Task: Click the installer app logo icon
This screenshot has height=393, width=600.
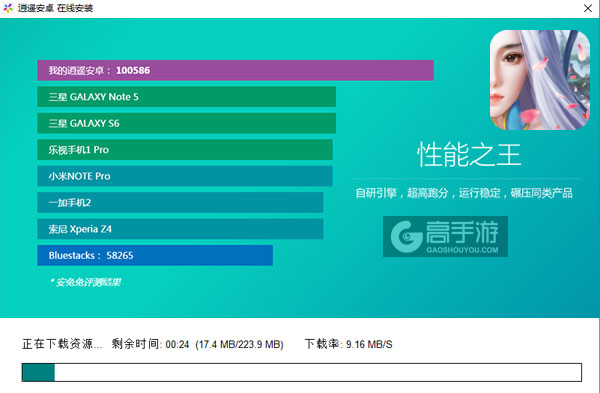Action: tap(8, 8)
